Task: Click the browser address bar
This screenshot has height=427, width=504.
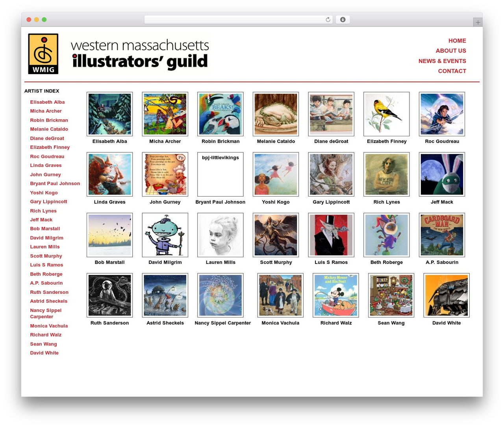Action: (x=238, y=20)
